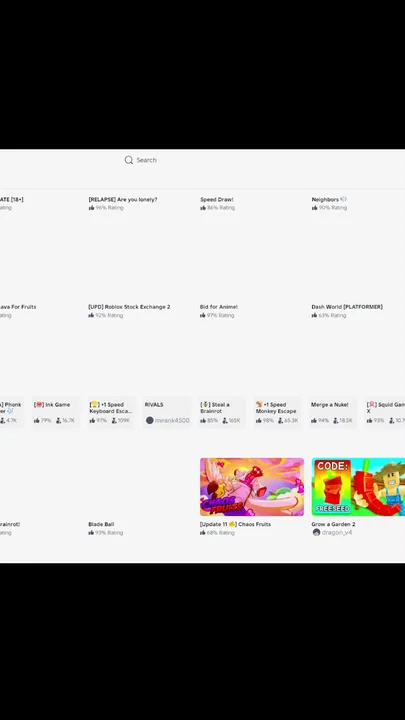The height and width of the screenshot is (720, 405).
Task: Click player count icon on +1 Speed Monkey Escape card
Action: point(281,420)
